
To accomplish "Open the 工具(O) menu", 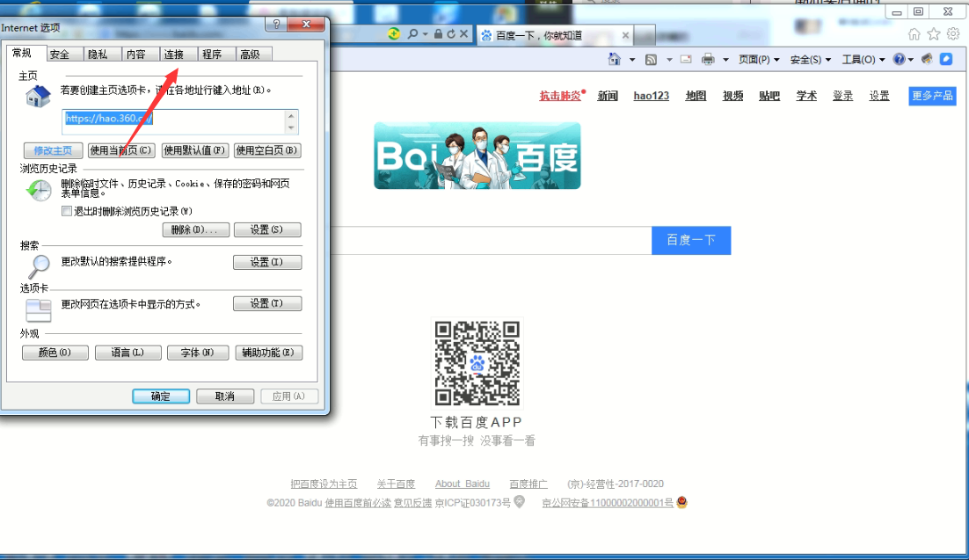I will point(863,59).
